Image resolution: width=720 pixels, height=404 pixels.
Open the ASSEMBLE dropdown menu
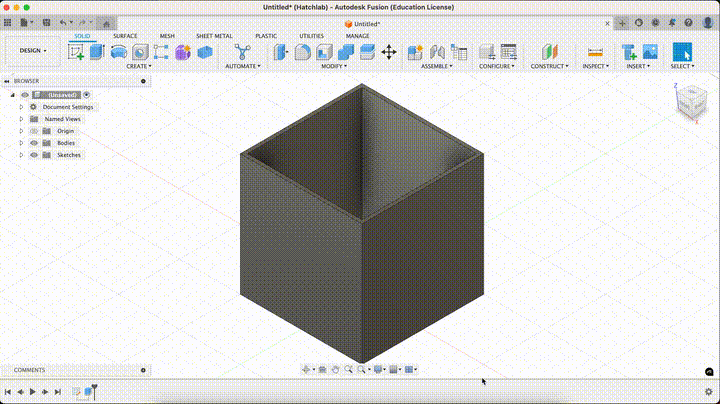pyautogui.click(x=436, y=66)
